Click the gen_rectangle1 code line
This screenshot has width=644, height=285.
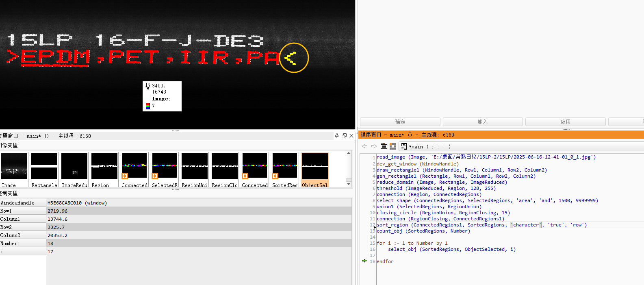coord(456,176)
